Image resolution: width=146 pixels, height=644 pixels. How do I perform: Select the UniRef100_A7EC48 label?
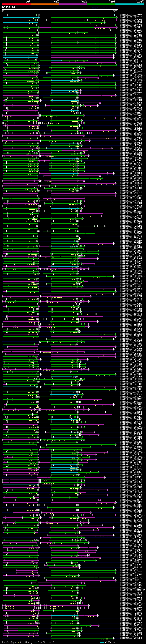pyautogui.click(x=131, y=103)
